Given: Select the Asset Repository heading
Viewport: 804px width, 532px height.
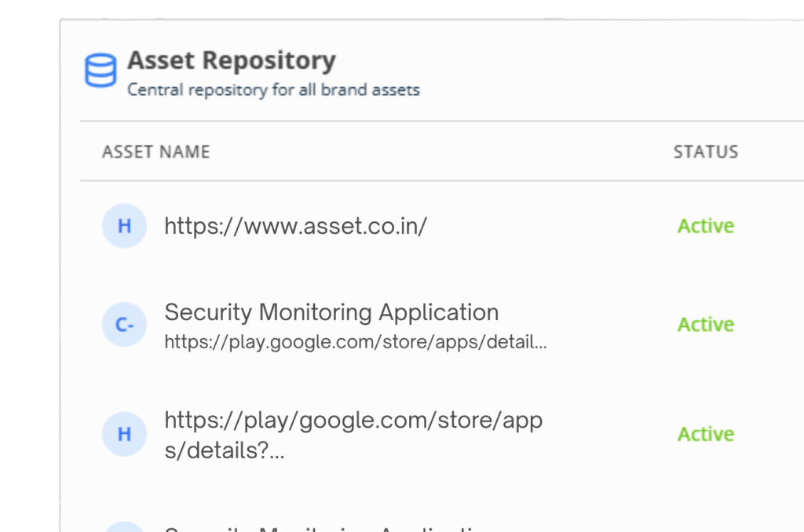Looking at the screenshot, I should (232, 60).
